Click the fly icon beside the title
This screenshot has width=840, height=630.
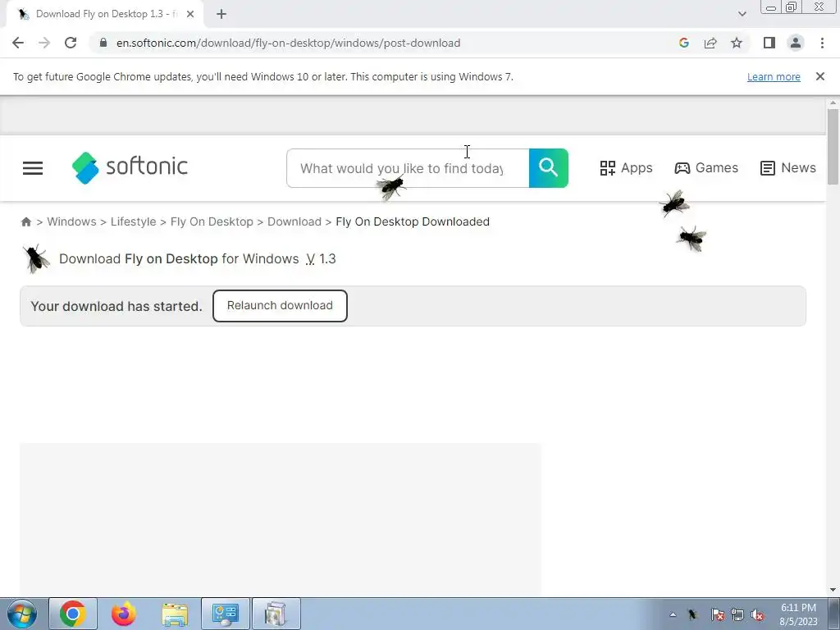[x=36, y=258]
